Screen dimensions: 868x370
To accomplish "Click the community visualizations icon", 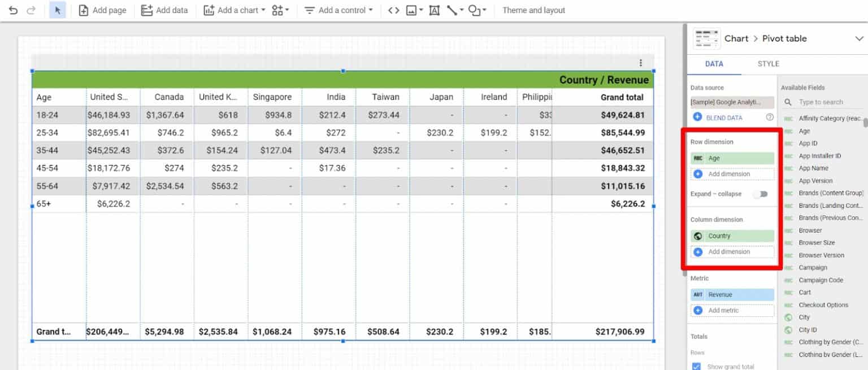I will tap(277, 10).
